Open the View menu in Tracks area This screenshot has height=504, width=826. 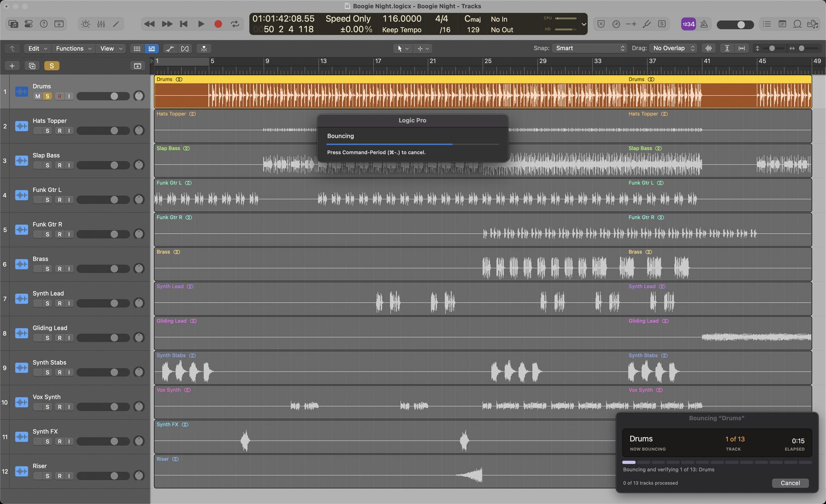(112, 48)
